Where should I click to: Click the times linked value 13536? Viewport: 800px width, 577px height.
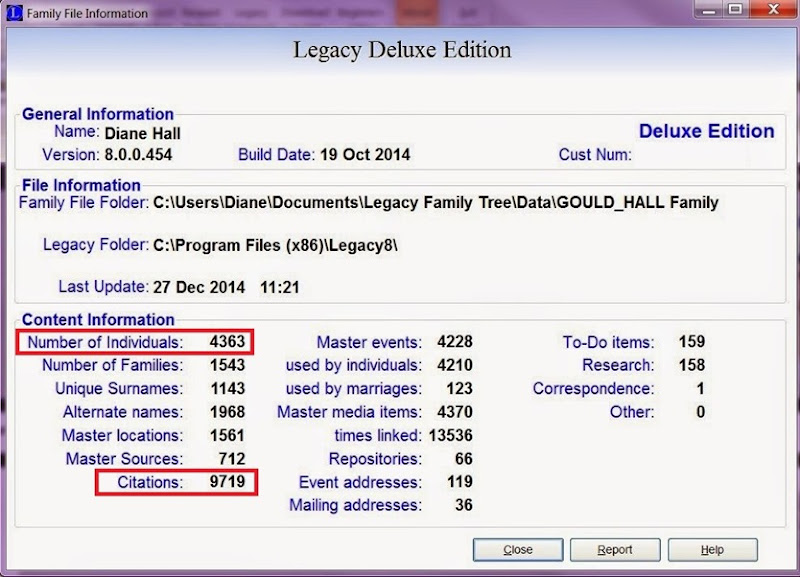click(451, 435)
